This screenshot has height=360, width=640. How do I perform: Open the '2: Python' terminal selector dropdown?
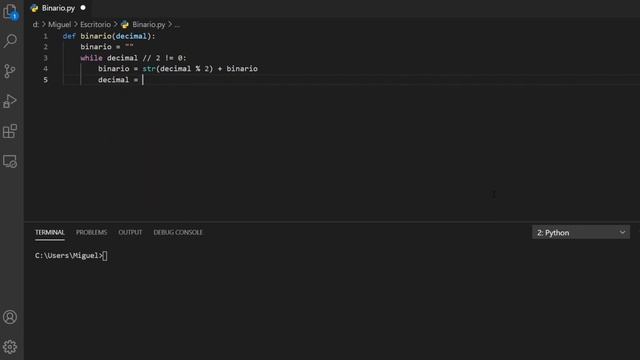point(580,233)
